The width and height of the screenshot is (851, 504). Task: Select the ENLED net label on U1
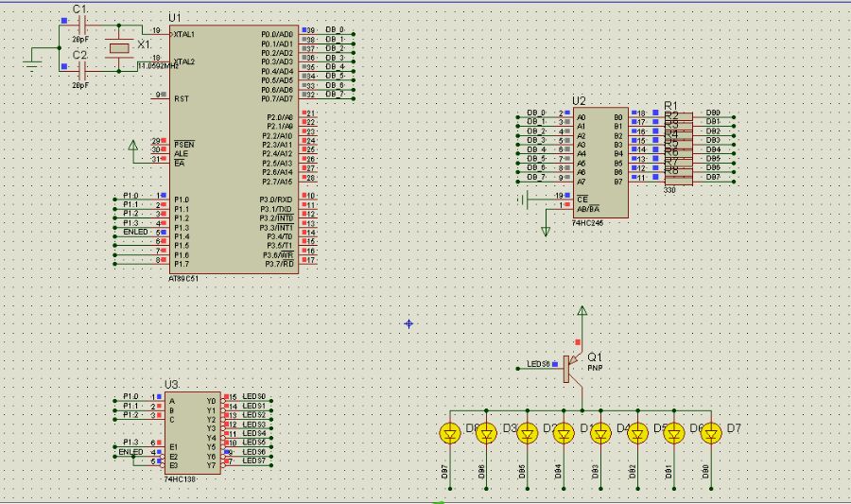136,232
